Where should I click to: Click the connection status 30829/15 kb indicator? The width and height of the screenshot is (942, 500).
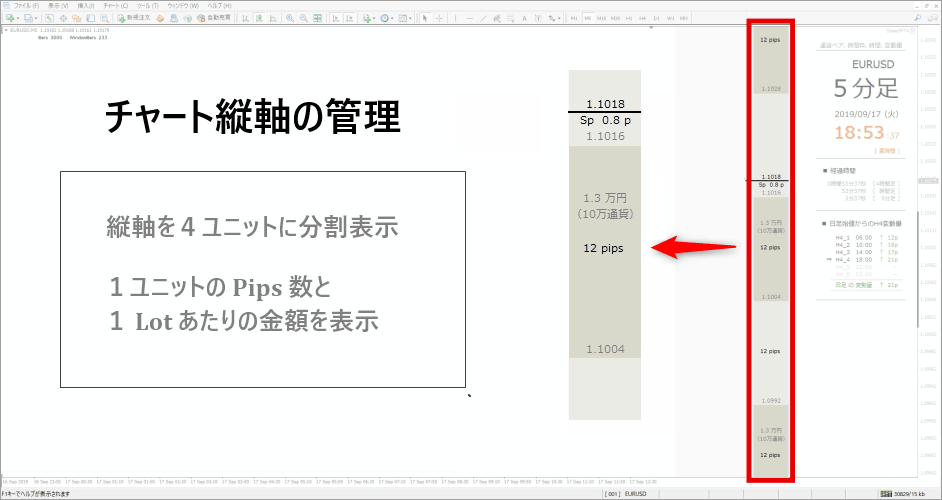[903, 494]
